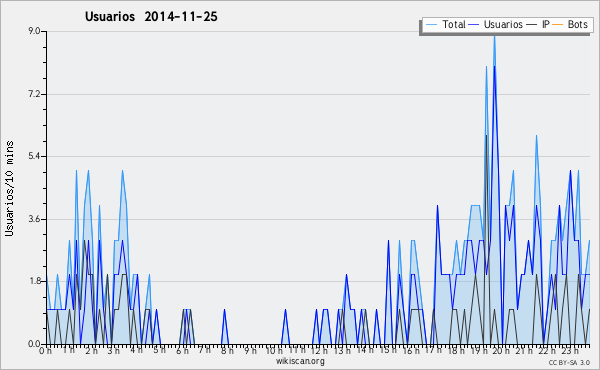Click the x-axis label '4 h'
600x370 pixels.
point(136,350)
